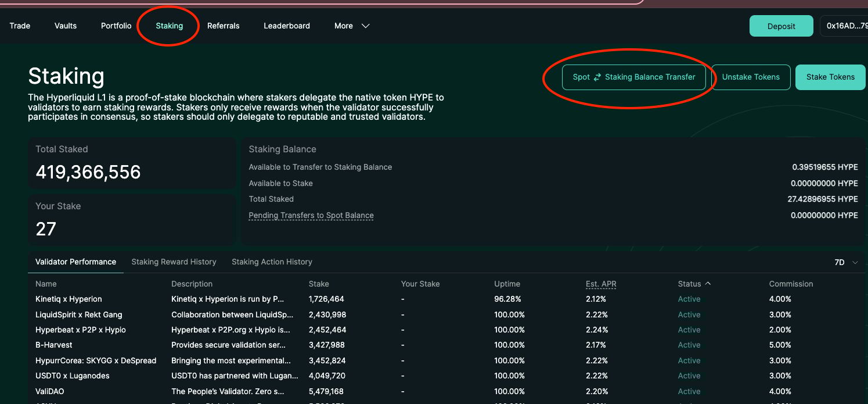Click the 3,452,824 stake value
Screen dimensions: 868x404
(x=328, y=360)
